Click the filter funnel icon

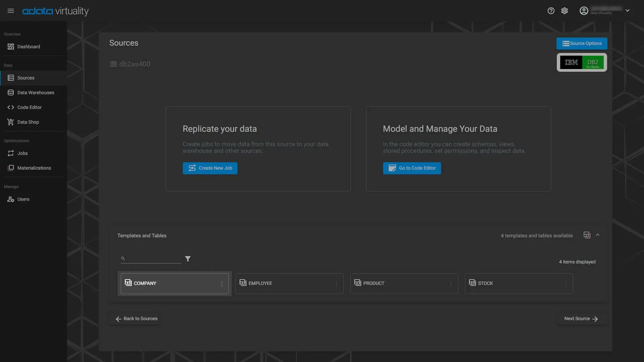(x=188, y=259)
